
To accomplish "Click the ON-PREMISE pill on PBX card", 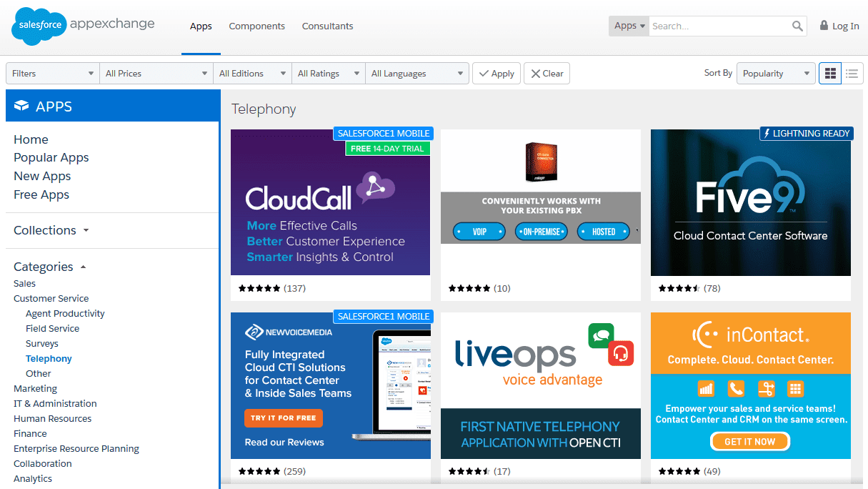I will pos(541,232).
